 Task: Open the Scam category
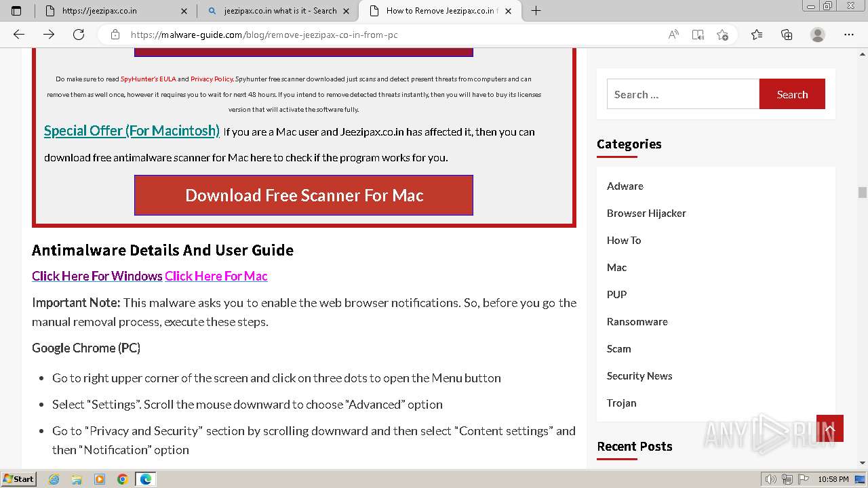618,348
